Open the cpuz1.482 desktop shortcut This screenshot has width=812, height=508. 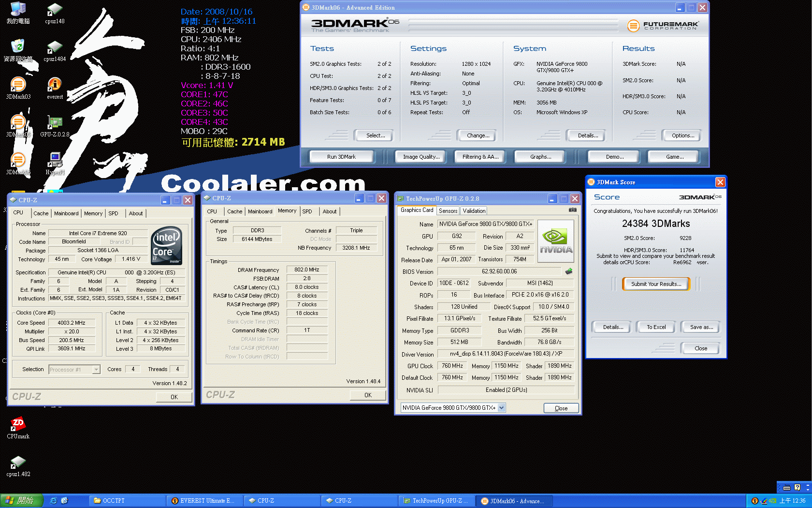click(x=18, y=465)
